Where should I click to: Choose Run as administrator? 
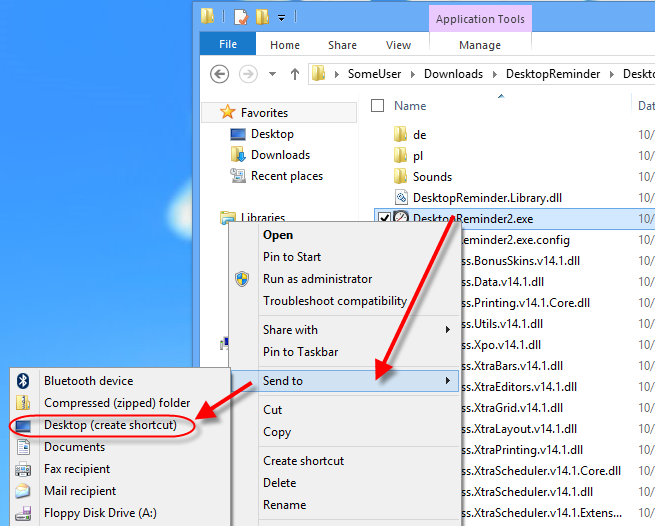point(317,279)
